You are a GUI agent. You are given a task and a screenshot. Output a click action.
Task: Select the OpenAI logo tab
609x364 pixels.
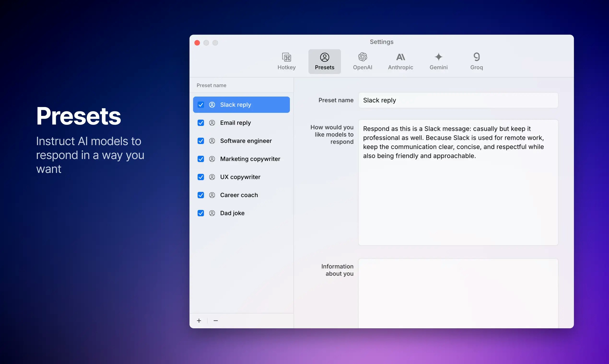(x=363, y=57)
